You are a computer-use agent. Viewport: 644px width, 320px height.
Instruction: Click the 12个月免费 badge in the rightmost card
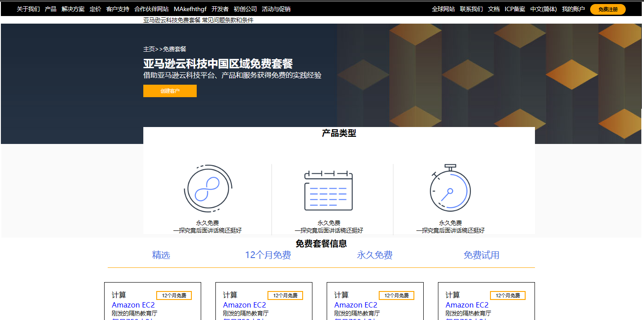tap(508, 295)
